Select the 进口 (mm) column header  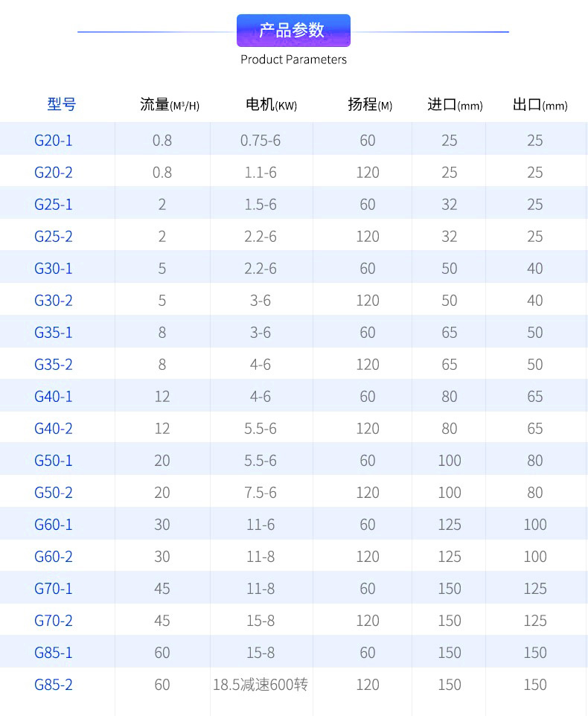(x=454, y=105)
